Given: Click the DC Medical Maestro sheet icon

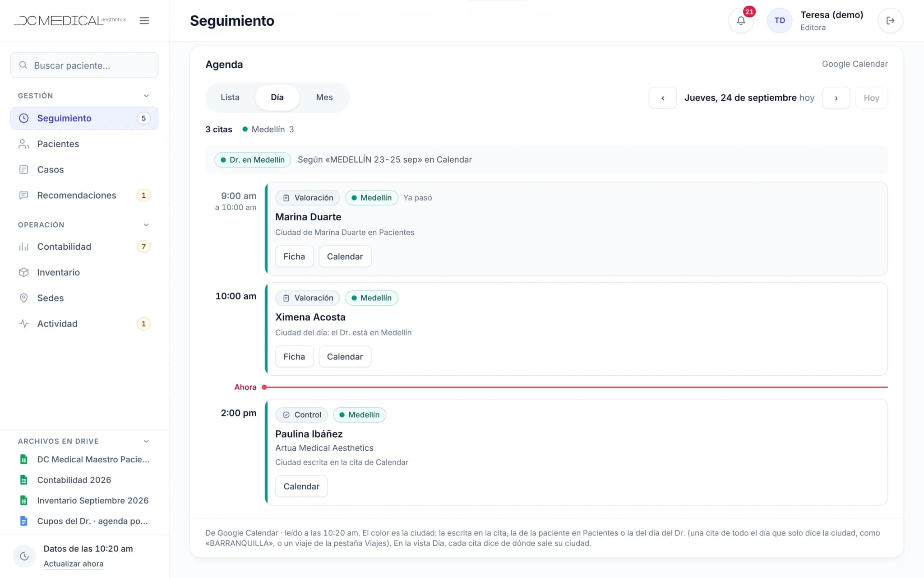Looking at the screenshot, I should pyautogui.click(x=24, y=460).
